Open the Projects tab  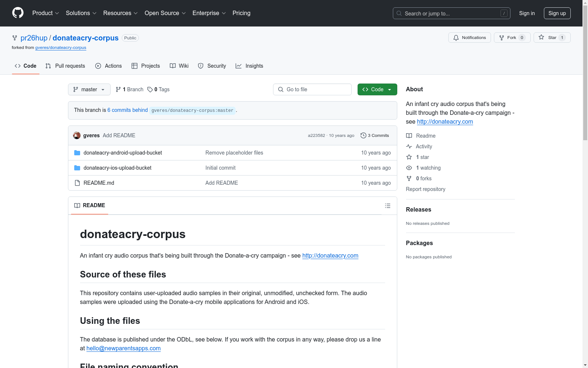(146, 66)
